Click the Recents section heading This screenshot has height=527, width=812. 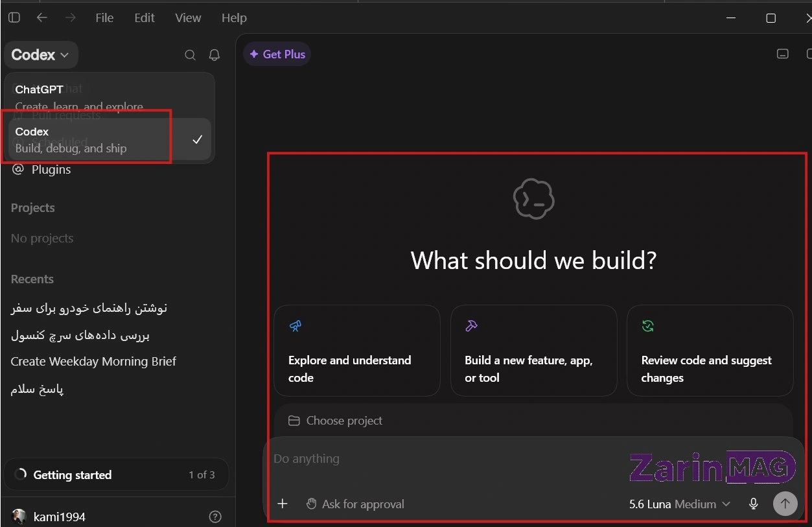tap(32, 279)
